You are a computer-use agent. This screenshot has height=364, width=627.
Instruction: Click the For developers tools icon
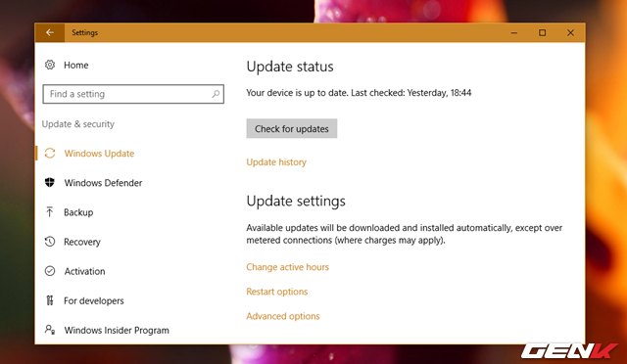coord(50,300)
